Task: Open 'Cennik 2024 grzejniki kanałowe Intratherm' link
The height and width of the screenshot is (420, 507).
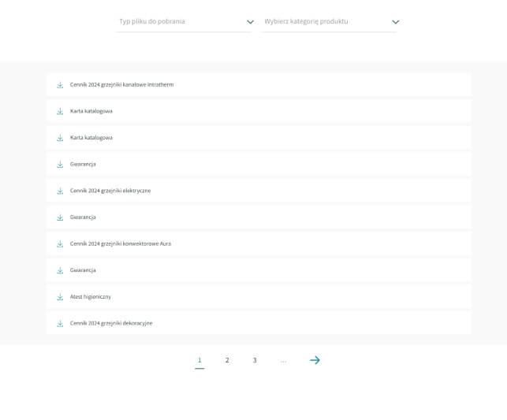Action: point(122,84)
